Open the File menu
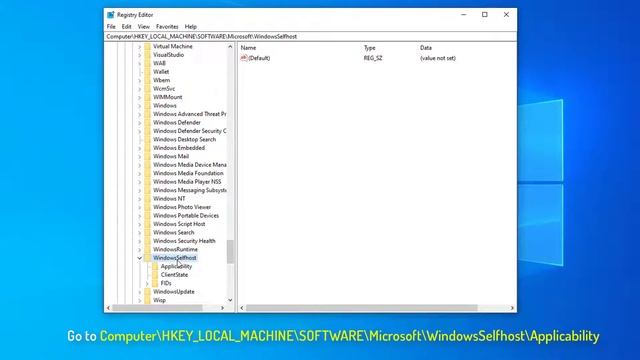This screenshot has height=360, width=640. pos(111,27)
